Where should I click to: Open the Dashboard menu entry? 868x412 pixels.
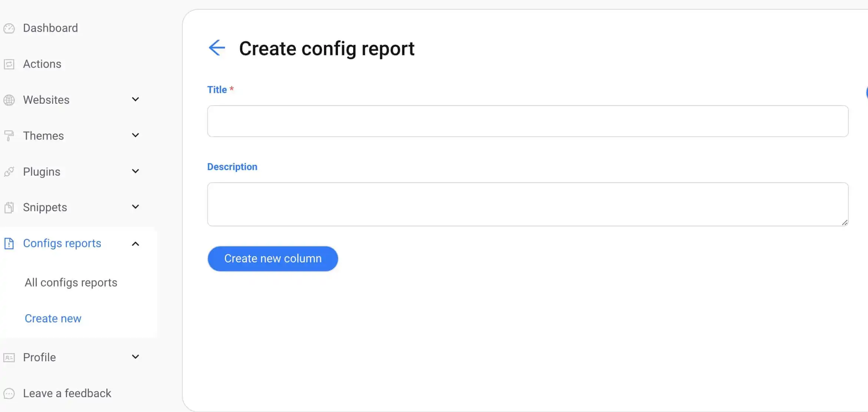tap(50, 28)
